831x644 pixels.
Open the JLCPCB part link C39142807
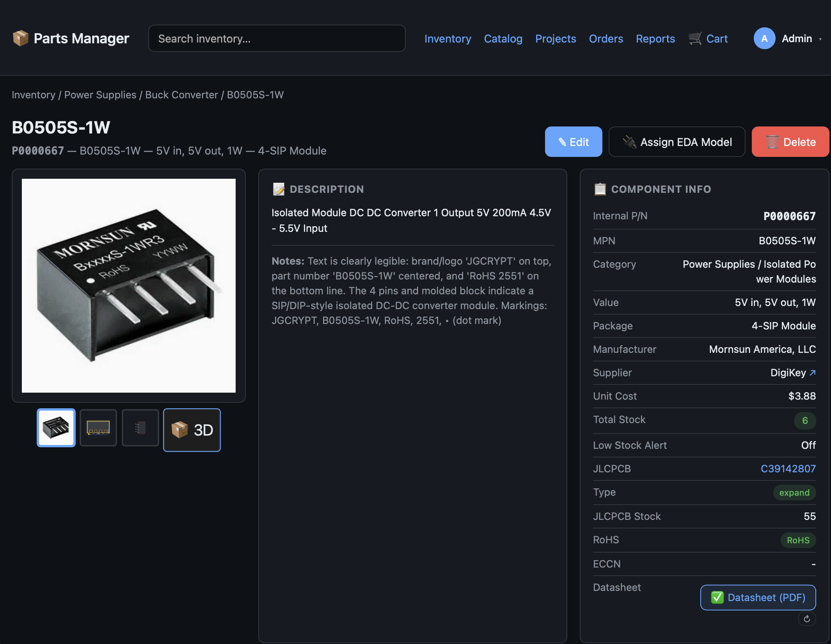[x=788, y=468]
